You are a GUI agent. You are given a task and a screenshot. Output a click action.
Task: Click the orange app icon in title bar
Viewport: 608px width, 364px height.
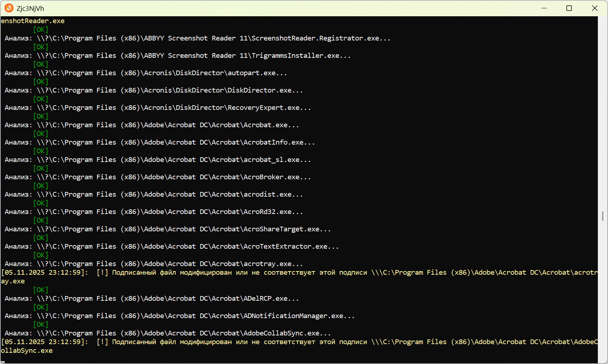[x=9, y=8]
